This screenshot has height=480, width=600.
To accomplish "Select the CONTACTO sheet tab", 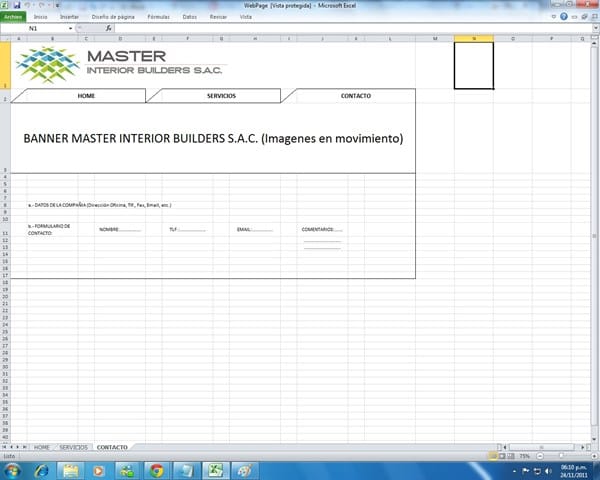I will pos(112,447).
